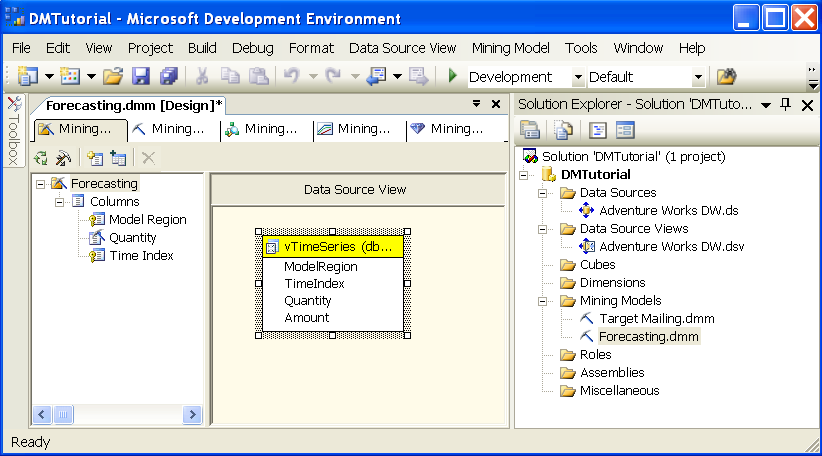Click the Solution Explorer View Code icon

click(x=597, y=129)
